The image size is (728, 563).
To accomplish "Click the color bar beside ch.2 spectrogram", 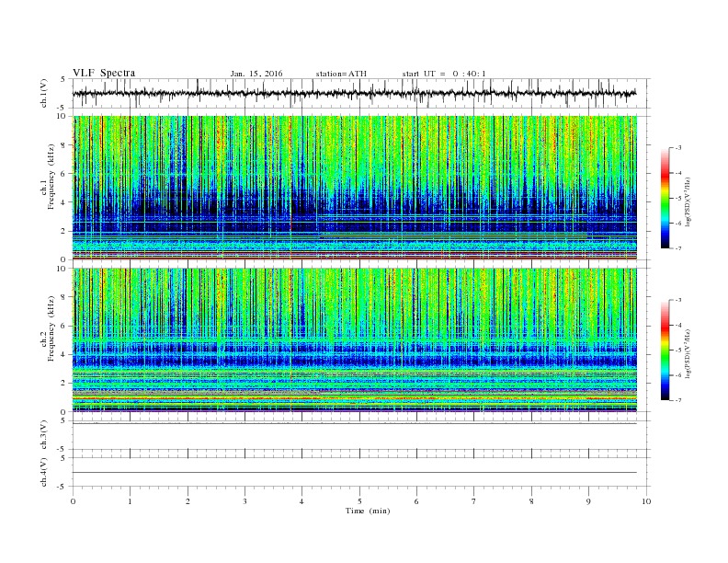I will (665, 350).
